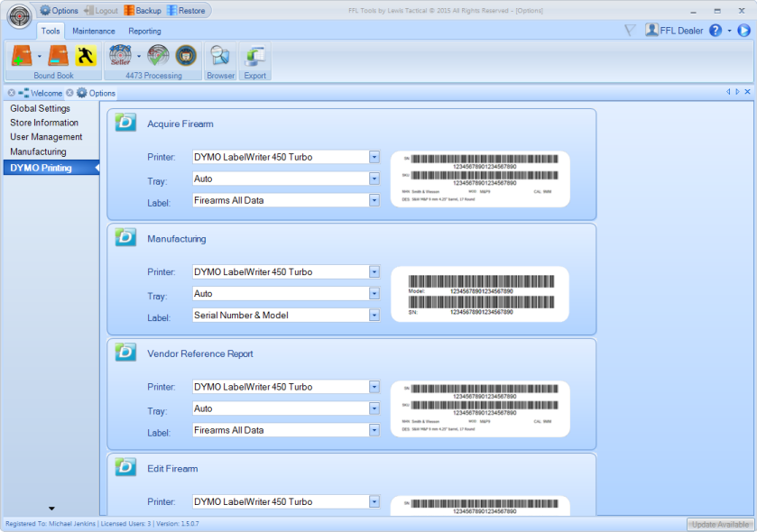757x532 pixels.
Task: Open the blue help question mark icon
Action: click(x=715, y=31)
